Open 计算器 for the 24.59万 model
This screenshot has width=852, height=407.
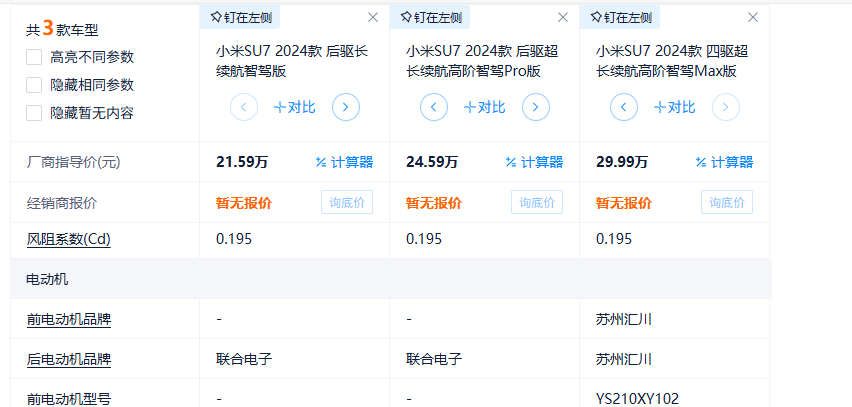535,162
